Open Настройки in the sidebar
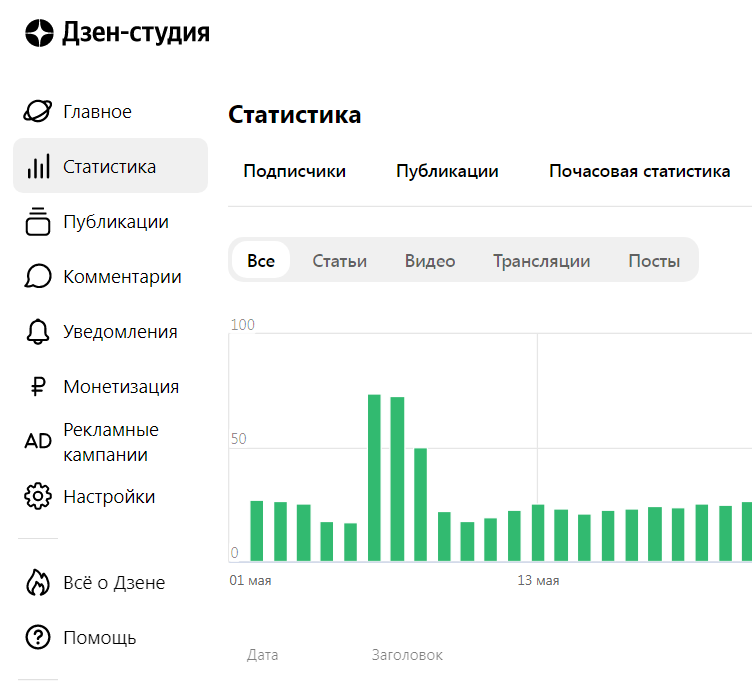Viewport: 752px width, 700px height. coord(109,497)
